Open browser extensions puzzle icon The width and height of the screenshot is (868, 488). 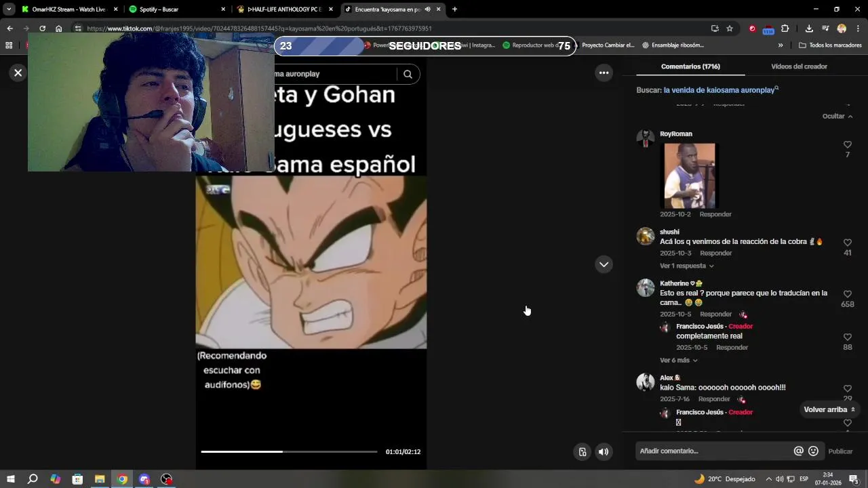click(x=785, y=28)
